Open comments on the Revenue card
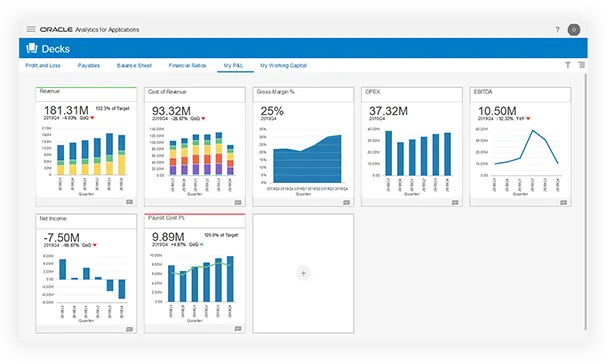 129,202
